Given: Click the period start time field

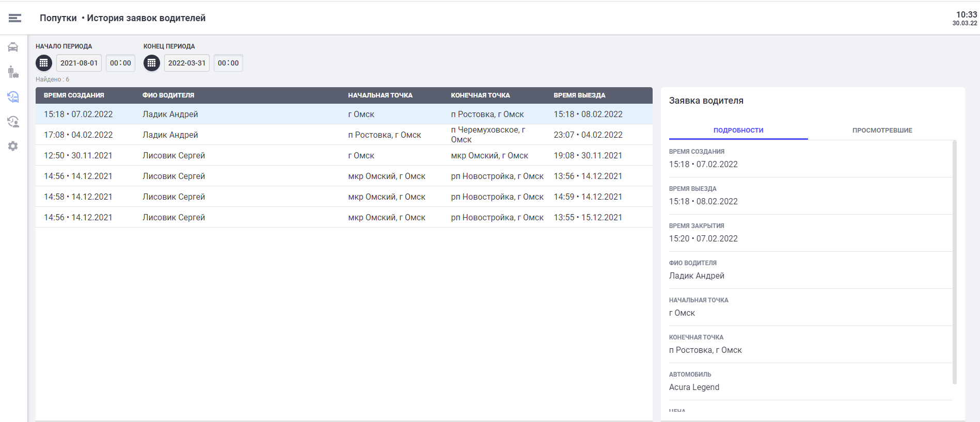Looking at the screenshot, I should pos(120,63).
